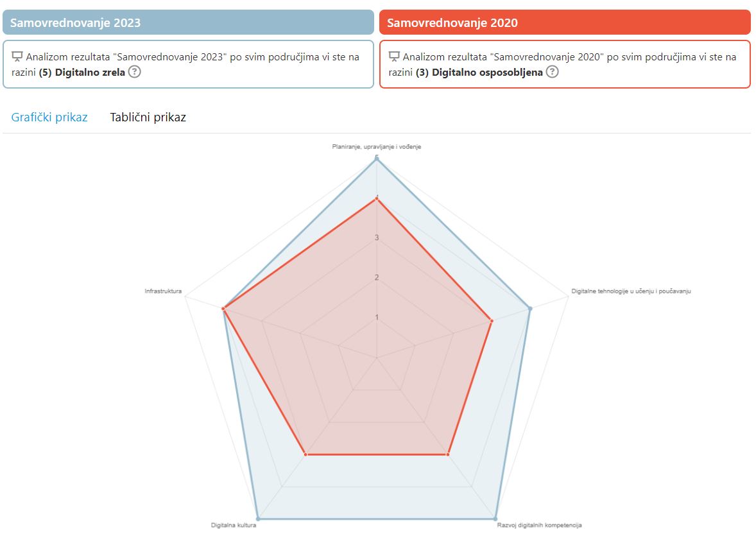
Task: Click the Razvoj digitalnih kompetencija label
Action: point(540,525)
